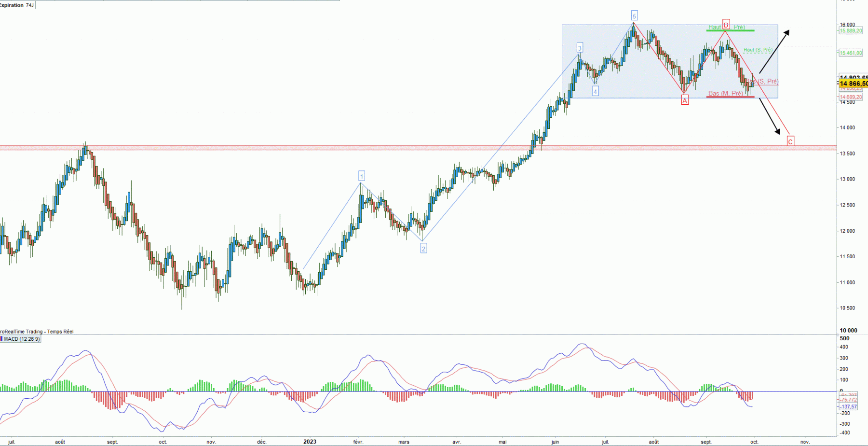Click the -400 MACD axis value
This screenshot has height=446, width=868.
pyautogui.click(x=845, y=432)
